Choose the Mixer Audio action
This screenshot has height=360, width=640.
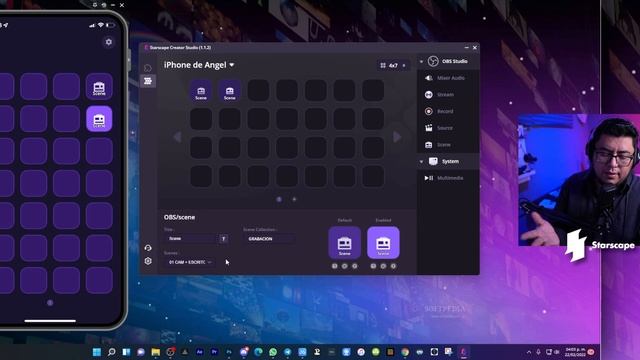(448, 78)
